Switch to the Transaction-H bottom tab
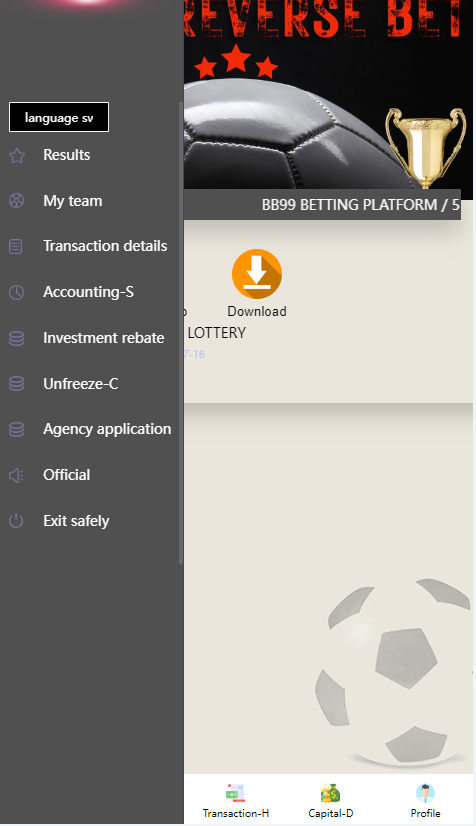This screenshot has width=476, height=826. pyautogui.click(x=236, y=801)
